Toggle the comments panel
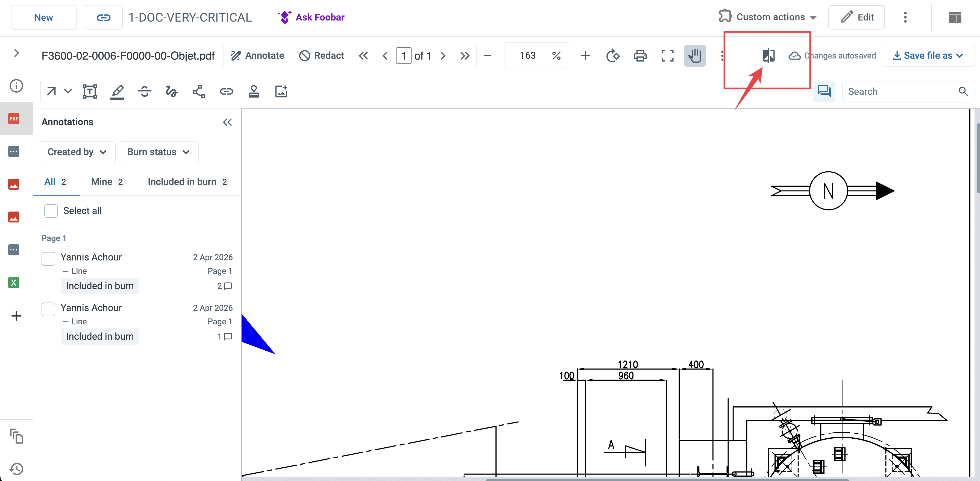The height and width of the screenshot is (481, 980). [x=824, y=91]
